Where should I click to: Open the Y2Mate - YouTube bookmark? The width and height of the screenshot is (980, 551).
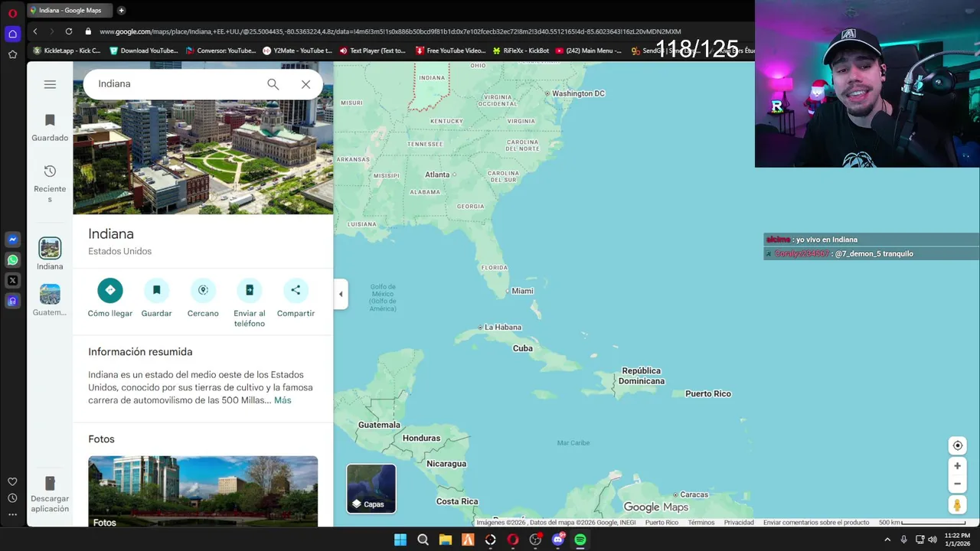click(297, 51)
